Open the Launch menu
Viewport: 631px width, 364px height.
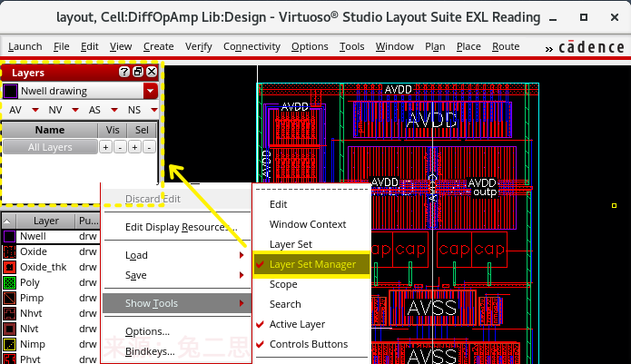25,46
